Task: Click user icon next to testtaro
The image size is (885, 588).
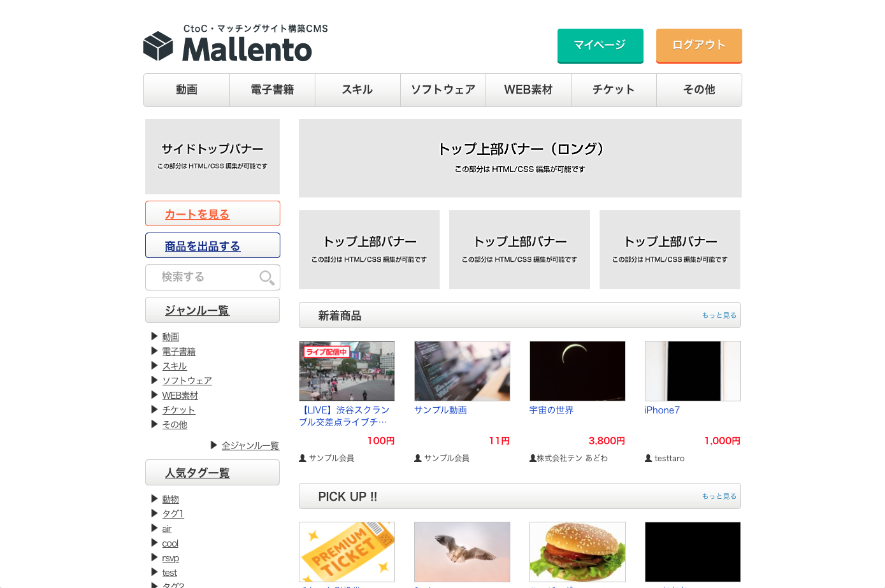Action: tap(648, 458)
